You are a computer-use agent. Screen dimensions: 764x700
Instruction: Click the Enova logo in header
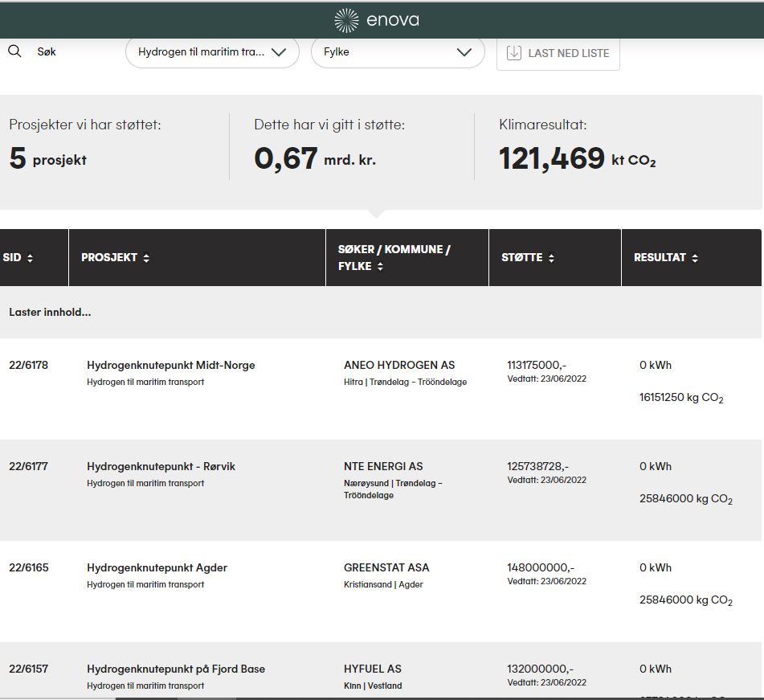(377, 20)
